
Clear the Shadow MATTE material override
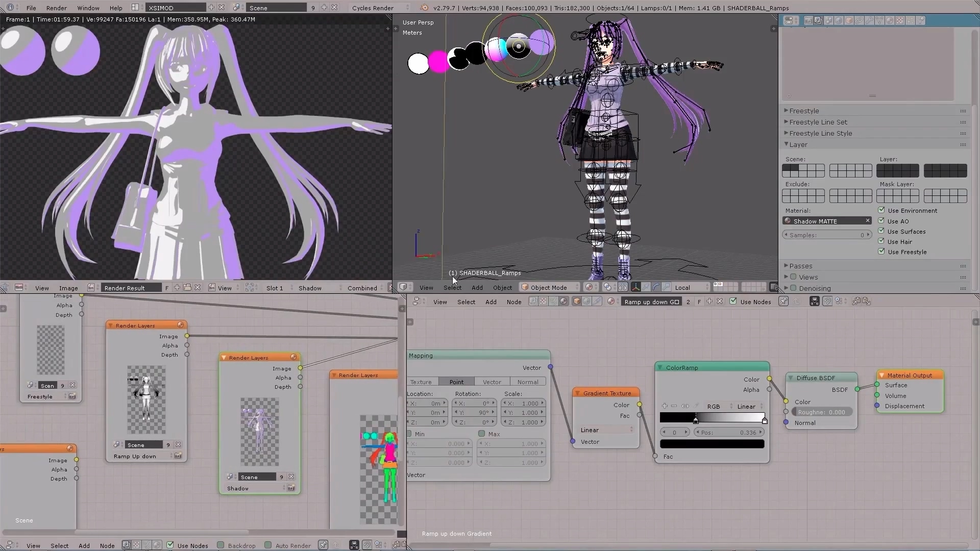867,220
